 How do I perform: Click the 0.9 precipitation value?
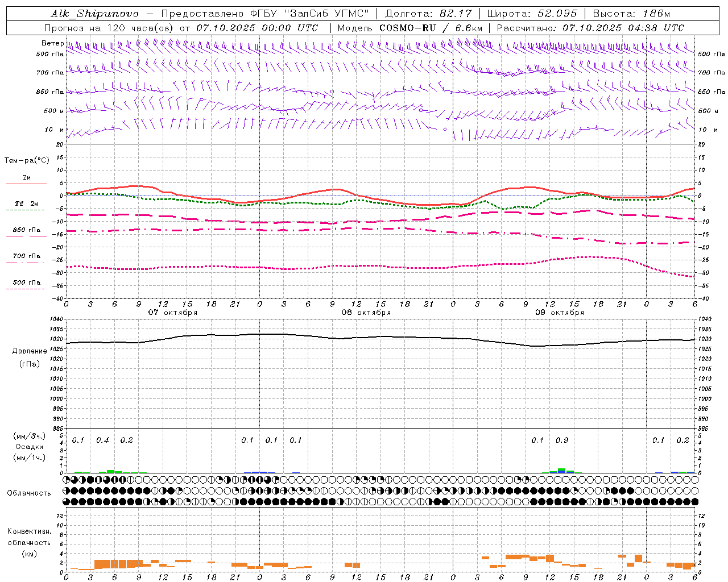coord(562,440)
